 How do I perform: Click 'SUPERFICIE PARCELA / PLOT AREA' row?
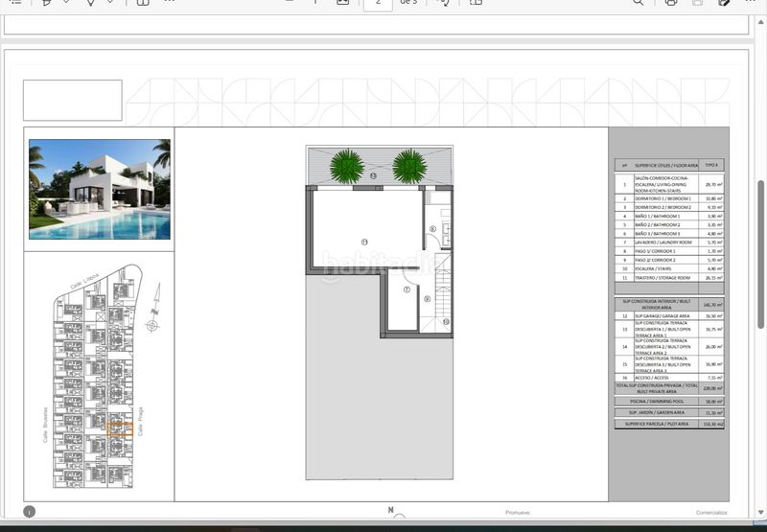(669, 424)
